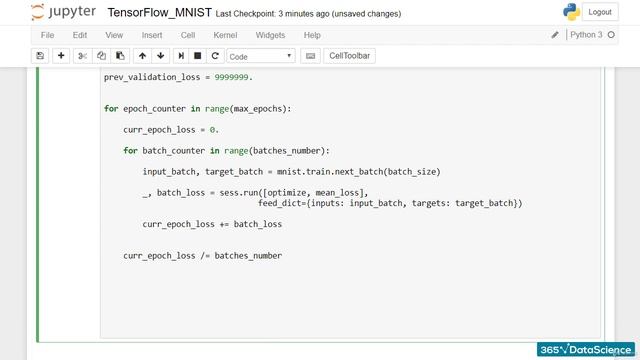
Task: Rename notebook title TensorFlow_MNIST
Action: click(160, 13)
